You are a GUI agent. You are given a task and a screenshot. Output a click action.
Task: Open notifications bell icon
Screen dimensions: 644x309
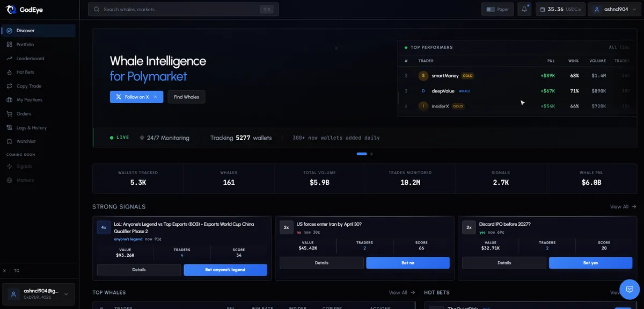tap(524, 9)
